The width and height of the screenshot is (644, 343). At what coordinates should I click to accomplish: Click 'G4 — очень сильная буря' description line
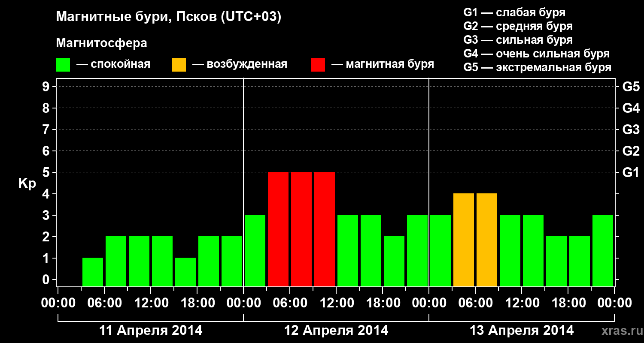pos(537,54)
